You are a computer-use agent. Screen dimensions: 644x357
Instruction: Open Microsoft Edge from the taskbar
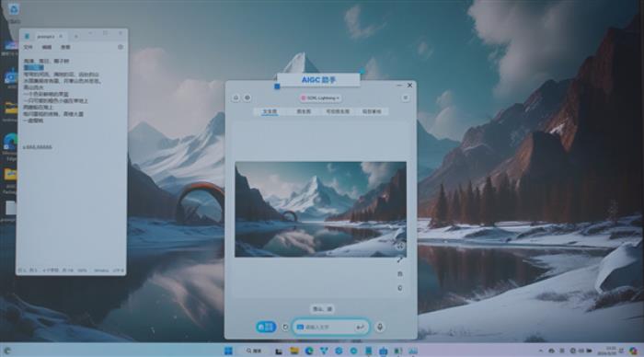tap(309, 351)
